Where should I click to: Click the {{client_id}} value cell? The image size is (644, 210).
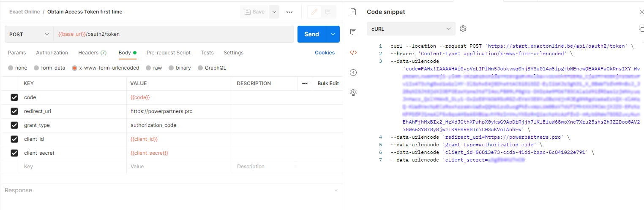point(180,139)
